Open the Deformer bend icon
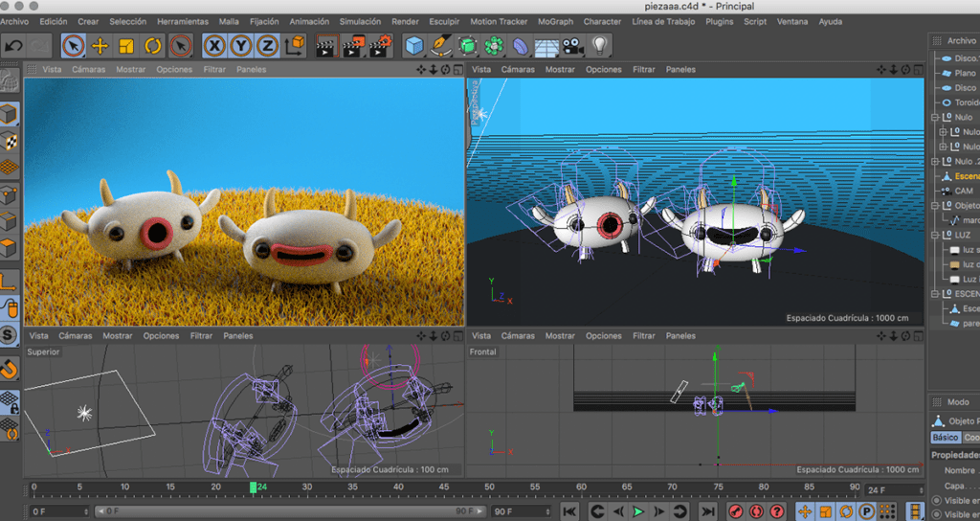 (x=520, y=46)
